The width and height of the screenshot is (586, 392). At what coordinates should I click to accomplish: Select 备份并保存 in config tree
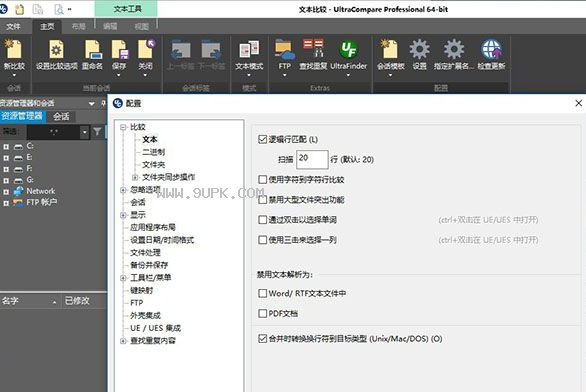click(x=149, y=265)
